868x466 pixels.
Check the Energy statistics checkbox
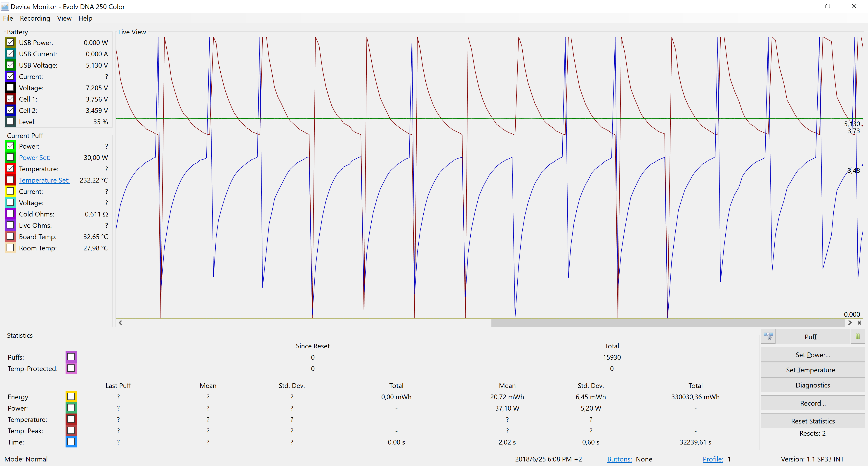(71, 397)
